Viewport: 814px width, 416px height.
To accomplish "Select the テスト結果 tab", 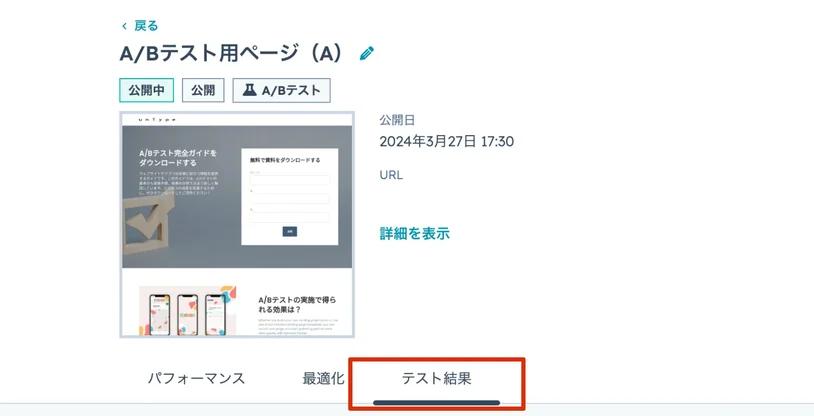I will point(437,378).
